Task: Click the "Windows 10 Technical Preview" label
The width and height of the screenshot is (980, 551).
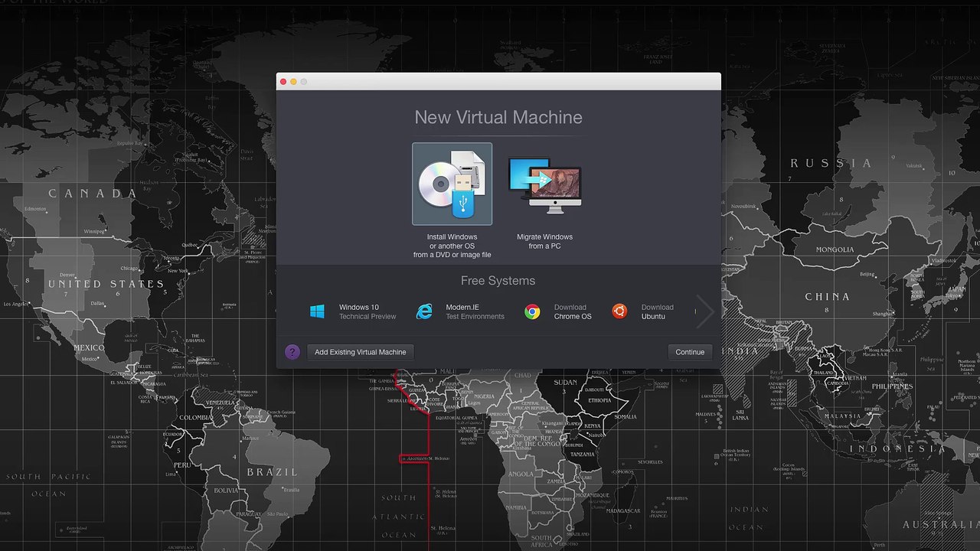Action: point(367,311)
